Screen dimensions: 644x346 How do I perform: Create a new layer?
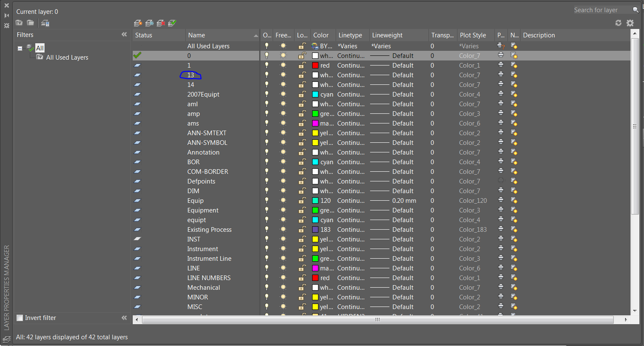coord(138,23)
